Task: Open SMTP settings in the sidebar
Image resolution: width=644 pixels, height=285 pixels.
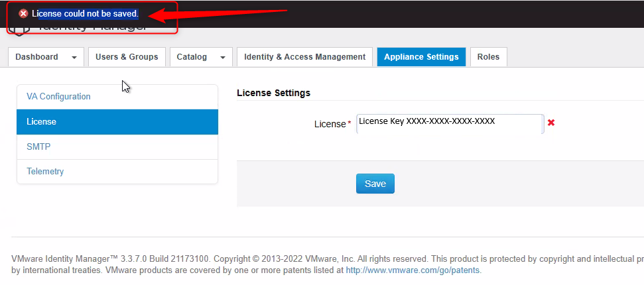Action: point(38,146)
